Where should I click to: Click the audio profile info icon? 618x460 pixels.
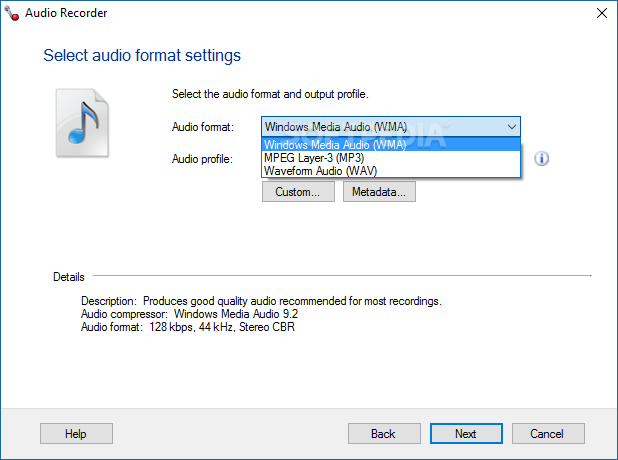542,158
